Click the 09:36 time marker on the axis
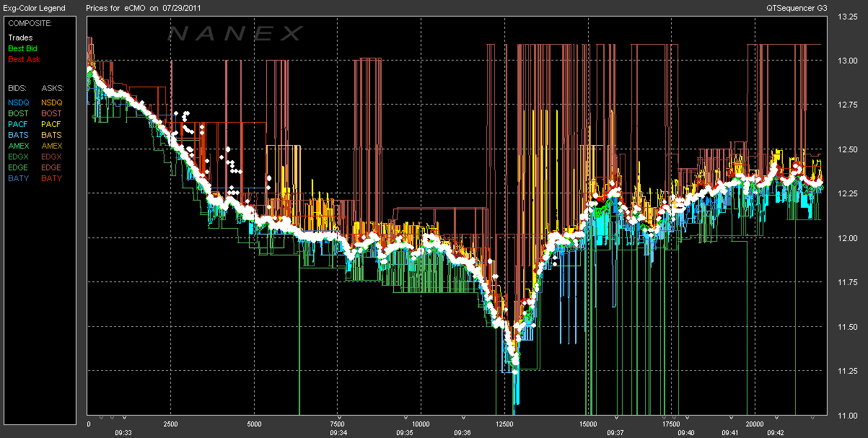 point(463,433)
